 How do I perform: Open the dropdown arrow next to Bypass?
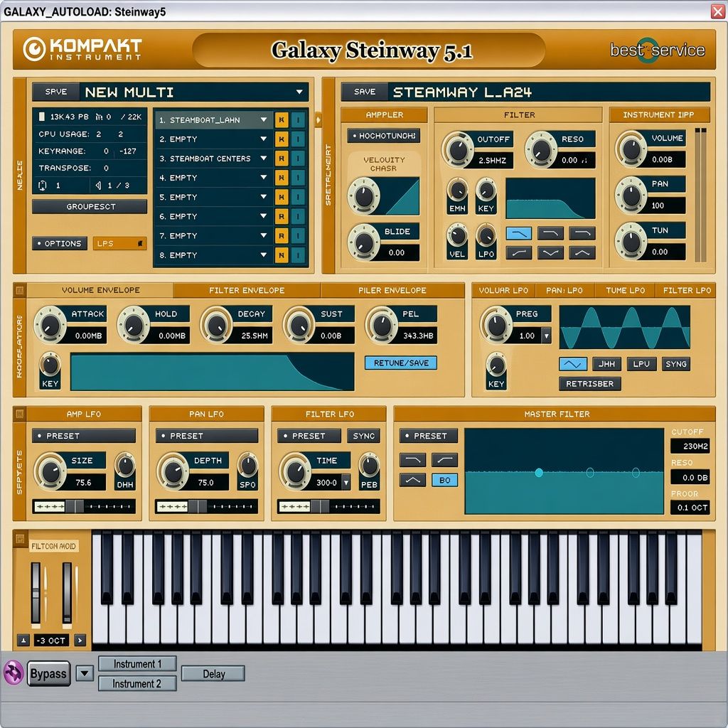click(x=85, y=673)
